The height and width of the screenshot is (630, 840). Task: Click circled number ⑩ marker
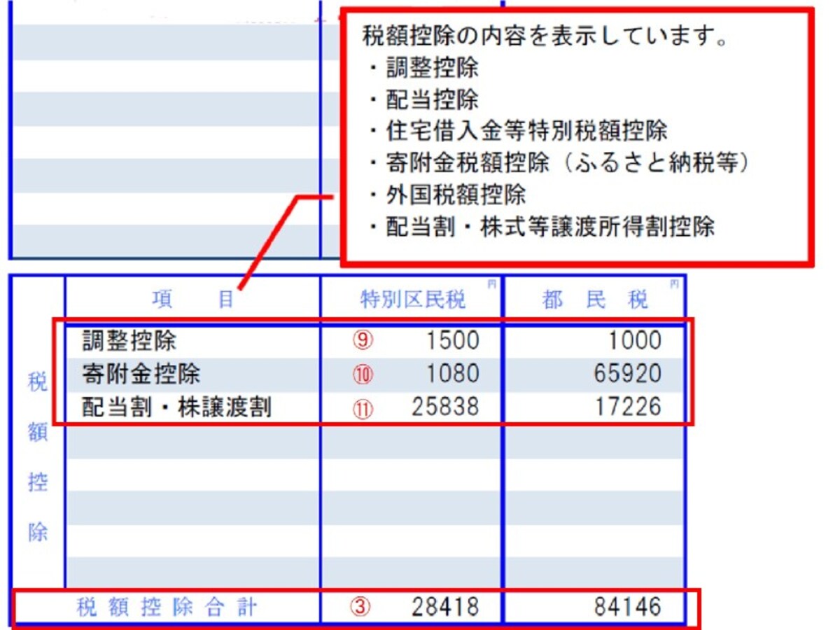point(363,374)
